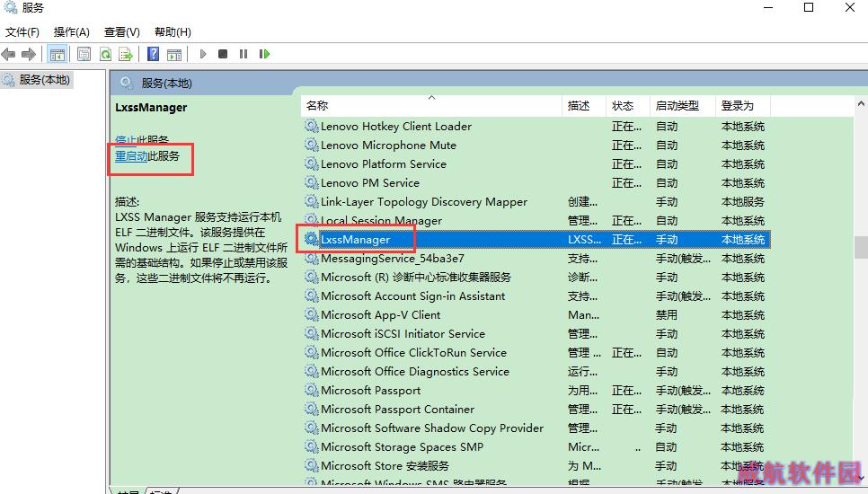This screenshot has width=868, height=494.
Task: Click 本地服务 in the Link-Layer Topology row
Action: [742, 202]
